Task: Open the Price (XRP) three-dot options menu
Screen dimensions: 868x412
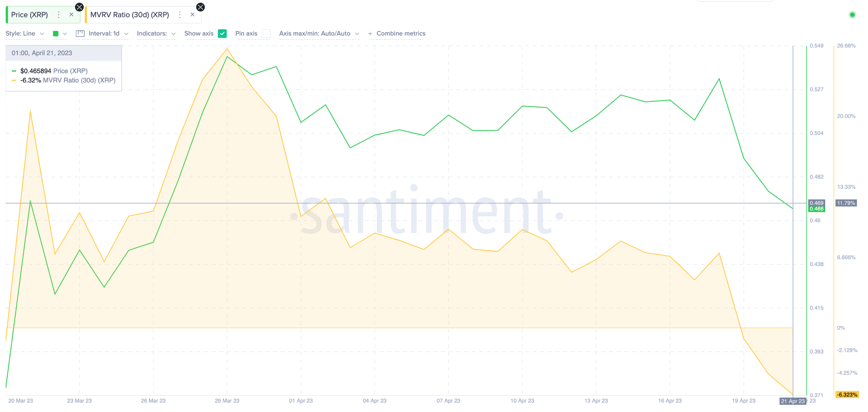Action: click(58, 15)
